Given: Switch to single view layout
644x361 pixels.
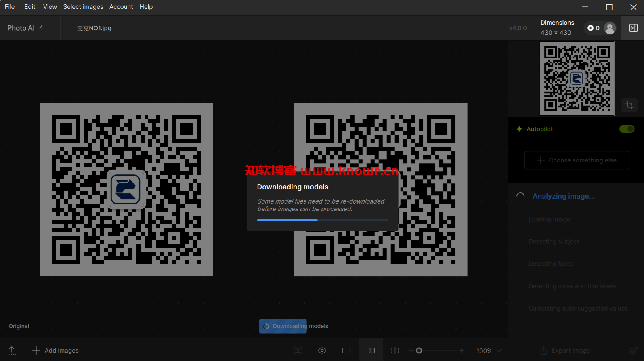Looking at the screenshot, I should pos(346,351).
